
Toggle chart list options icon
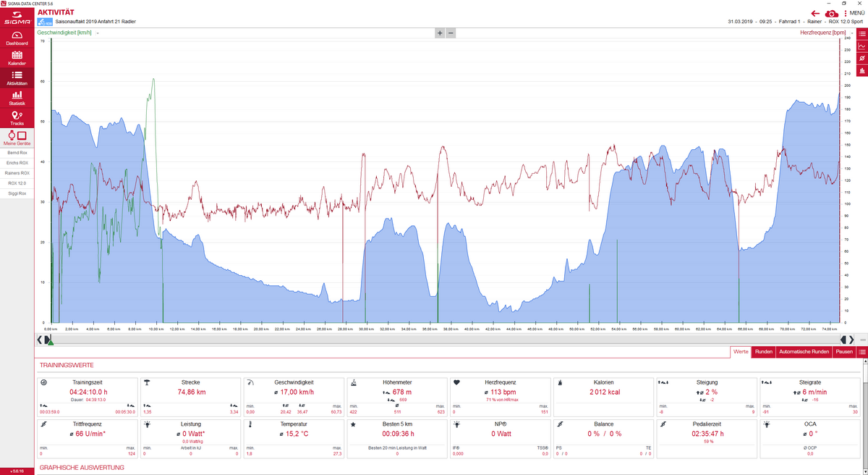point(861,33)
